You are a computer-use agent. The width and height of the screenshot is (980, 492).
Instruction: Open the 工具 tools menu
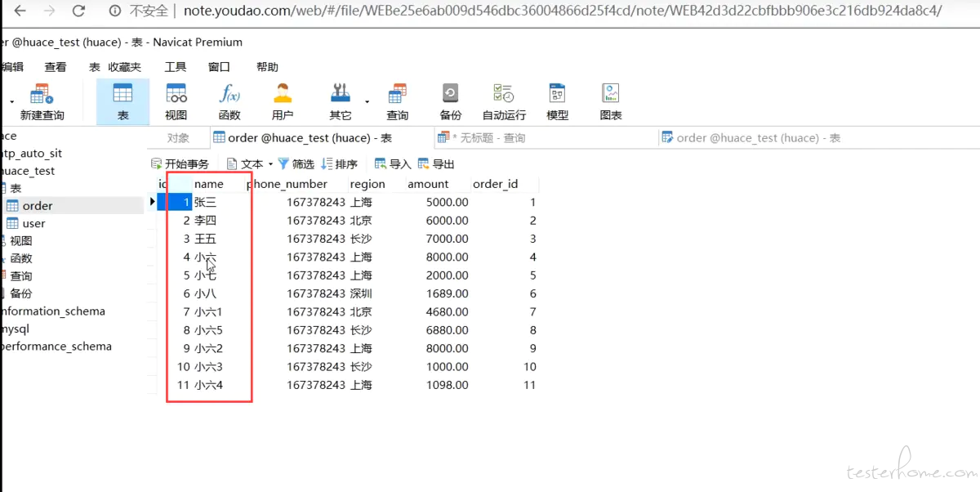(176, 67)
